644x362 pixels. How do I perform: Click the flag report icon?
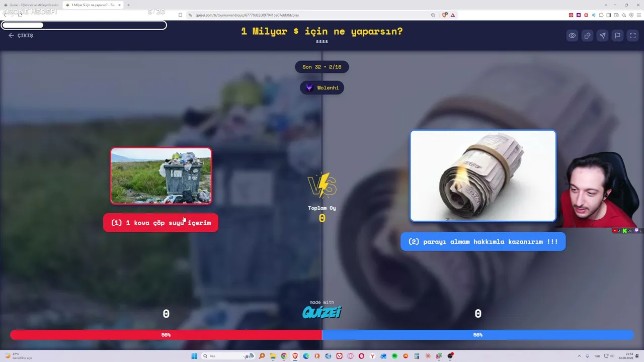tap(617, 36)
